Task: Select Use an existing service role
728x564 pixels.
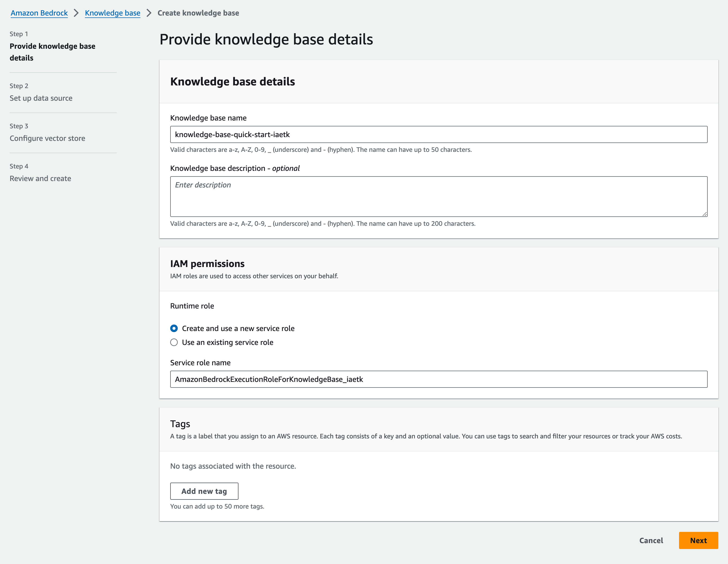Action: (174, 343)
